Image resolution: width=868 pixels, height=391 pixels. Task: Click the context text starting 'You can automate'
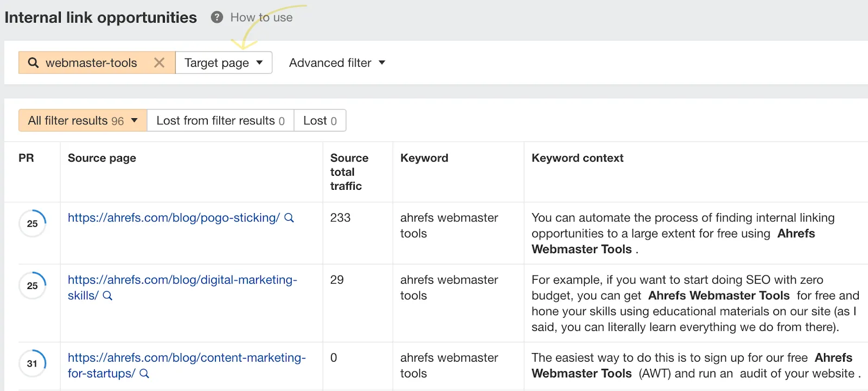point(683,233)
